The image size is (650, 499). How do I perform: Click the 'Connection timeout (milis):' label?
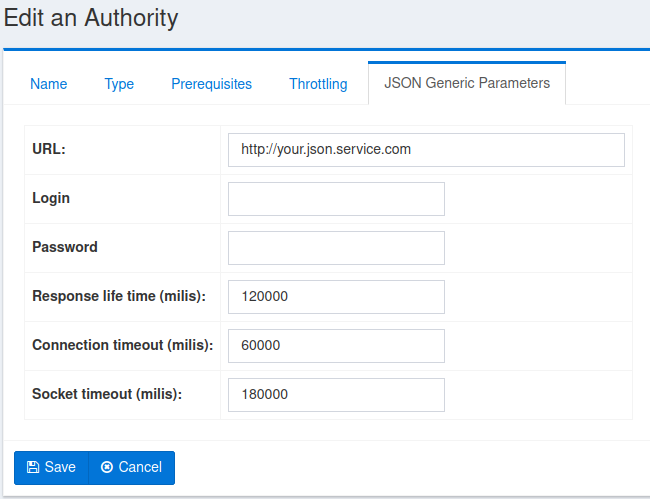122,345
